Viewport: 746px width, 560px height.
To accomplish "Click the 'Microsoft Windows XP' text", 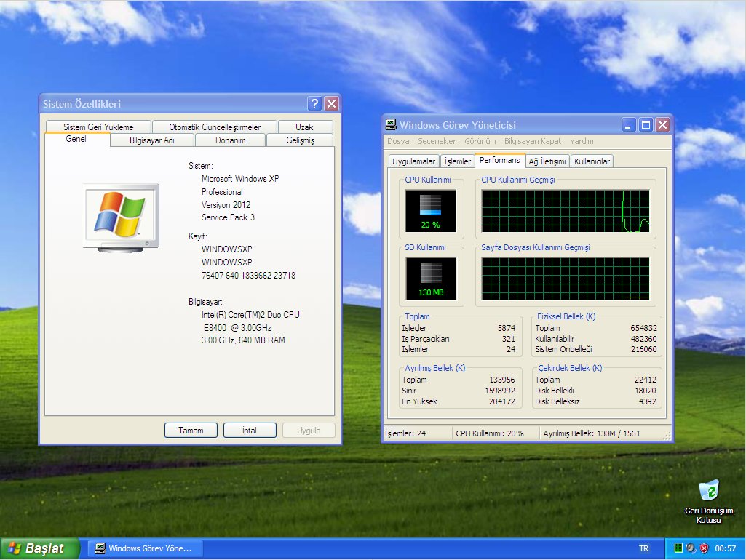I will pos(240,179).
